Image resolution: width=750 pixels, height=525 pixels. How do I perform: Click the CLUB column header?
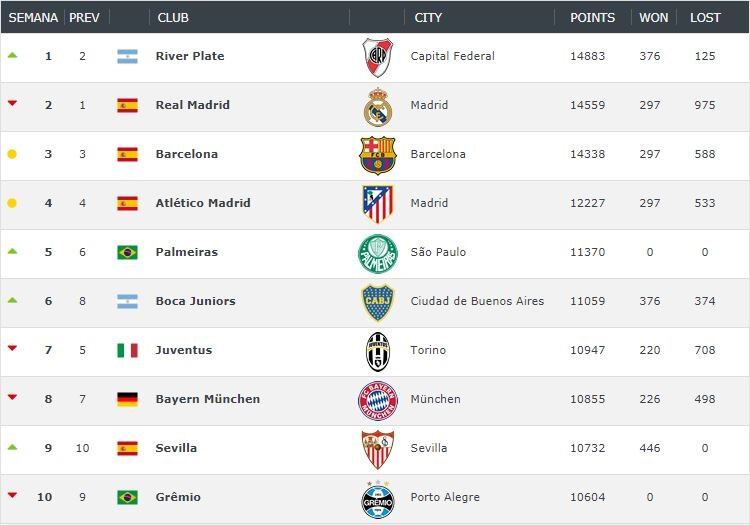pyautogui.click(x=173, y=18)
